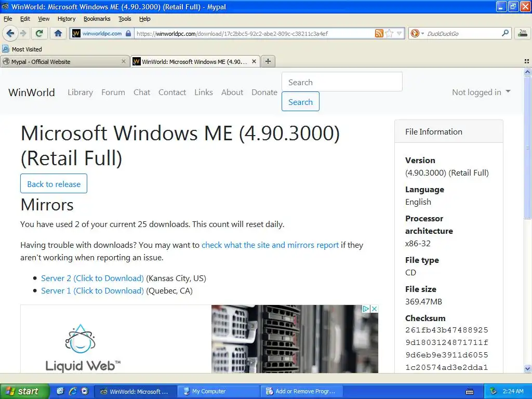Open the browser Home page icon
532x399 pixels.
click(x=58, y=33)
